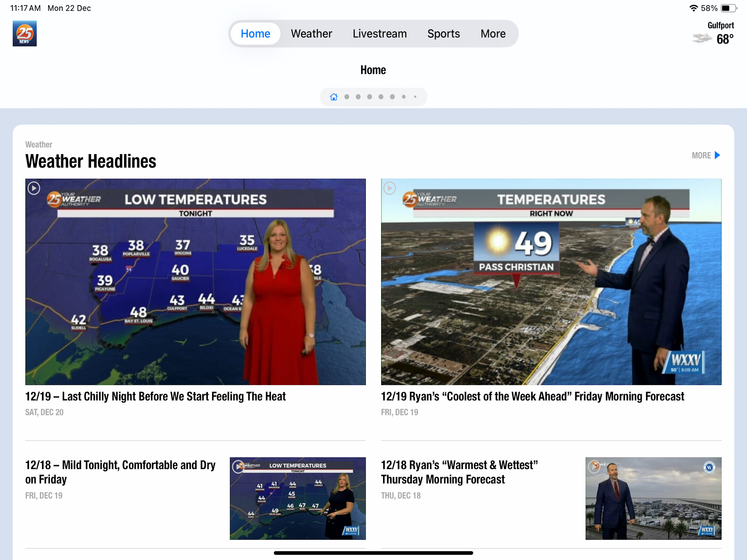Open '12/18 – Mild Tonight' headline
Viewport: 747px width, 560px height.
click(x=120, y=472)
